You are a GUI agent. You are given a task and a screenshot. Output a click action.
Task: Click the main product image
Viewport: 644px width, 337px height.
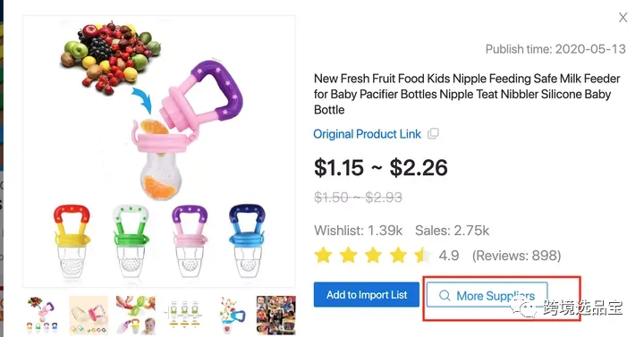click(x=159, y=151)
